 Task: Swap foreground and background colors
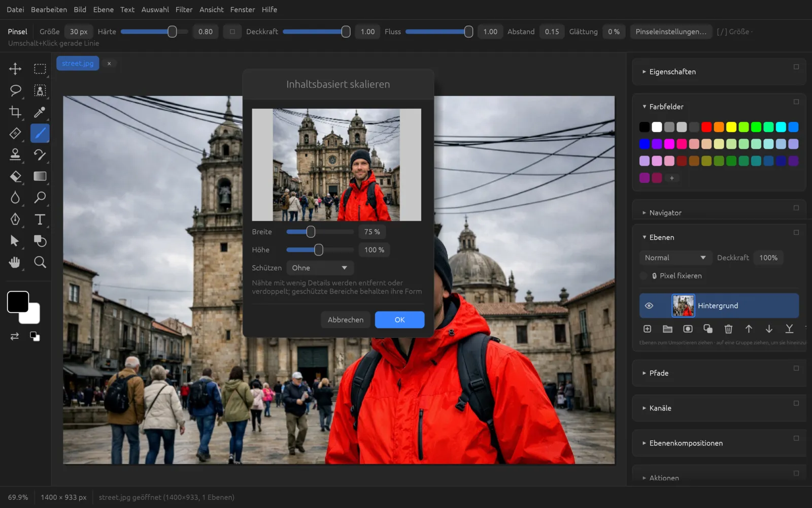click(15, 336)
